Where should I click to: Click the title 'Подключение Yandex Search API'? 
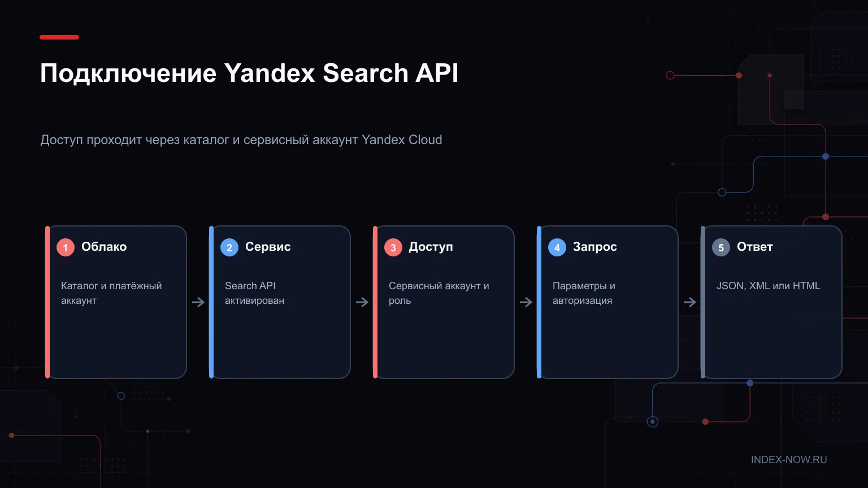[249, 73]
